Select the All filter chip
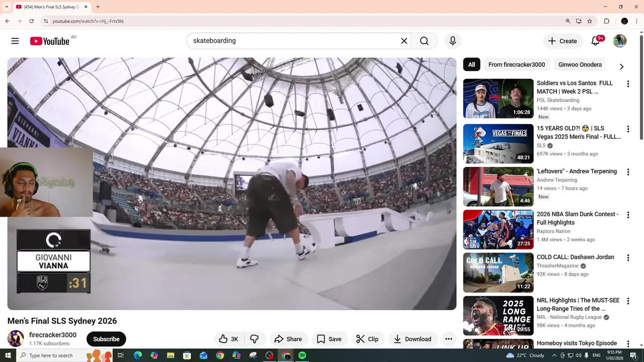644x362 pixels. click(471, 64)
